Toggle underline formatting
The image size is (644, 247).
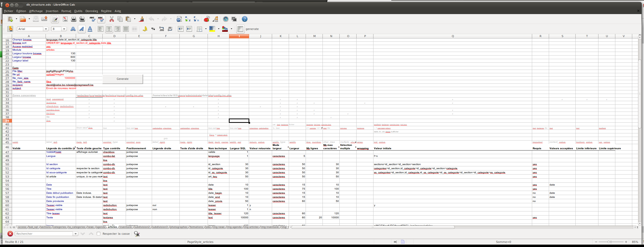[90, 29]
